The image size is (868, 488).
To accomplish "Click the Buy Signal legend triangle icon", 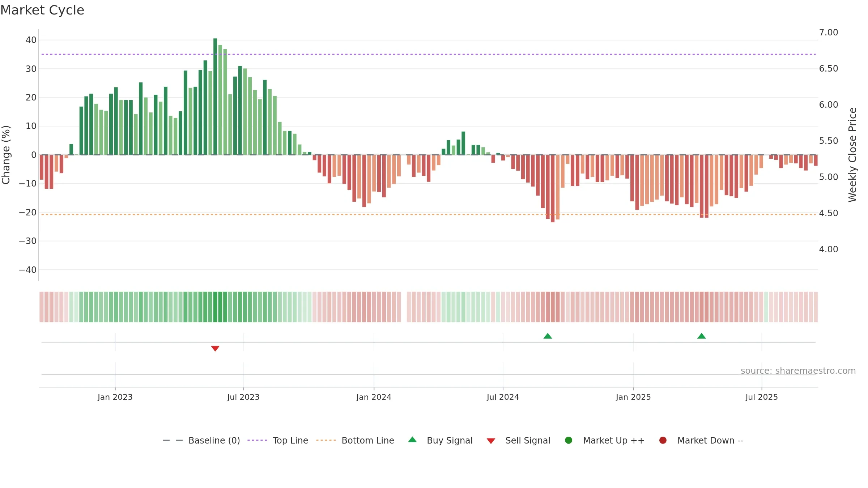I will (x=412, y=440).
